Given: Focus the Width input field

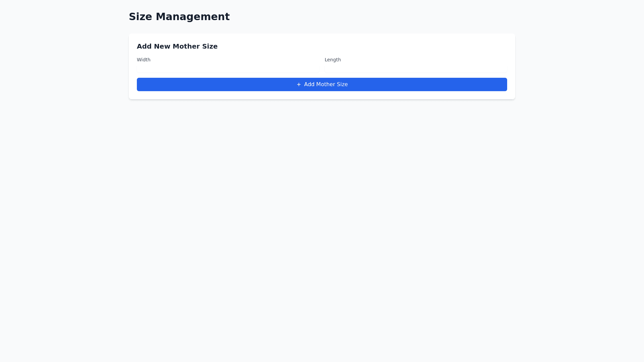Looking at the screenshot, I should (228, 69).
